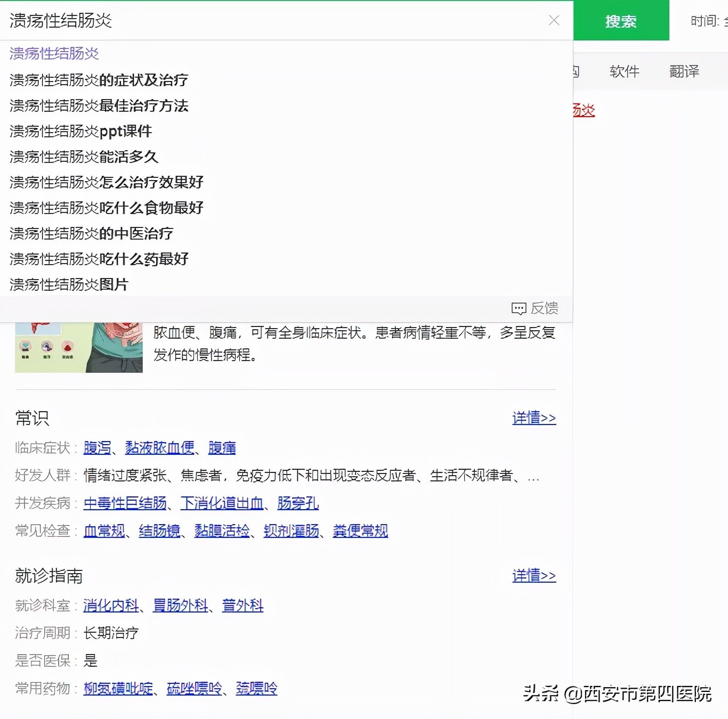This screenshot has height=719, width=728.
Task: Select suggestion 溃疡性结肠炎最佳治疗方法
Action: 99,106
